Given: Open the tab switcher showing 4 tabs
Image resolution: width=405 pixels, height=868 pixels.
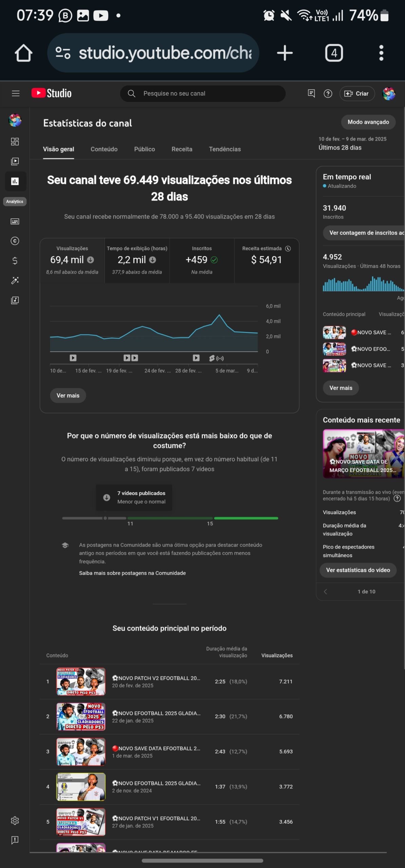Looking at the screenshot, I should tap(334, 53).
